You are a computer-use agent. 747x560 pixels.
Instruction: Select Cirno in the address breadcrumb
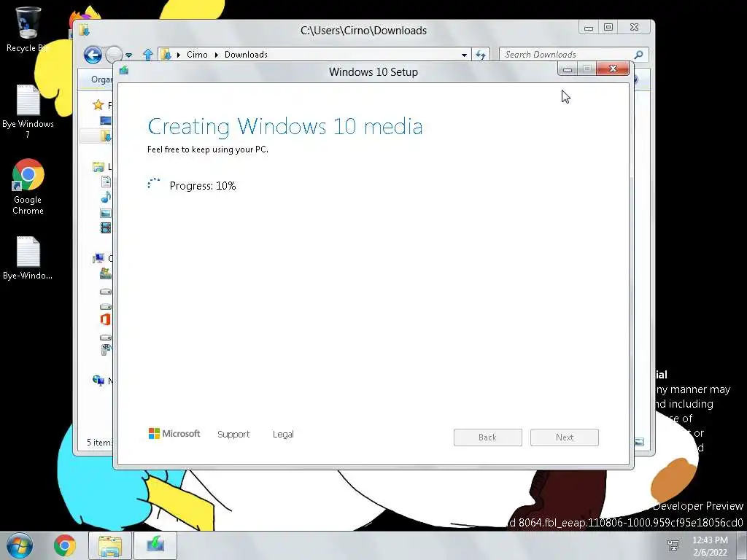(x=197, y=55)
